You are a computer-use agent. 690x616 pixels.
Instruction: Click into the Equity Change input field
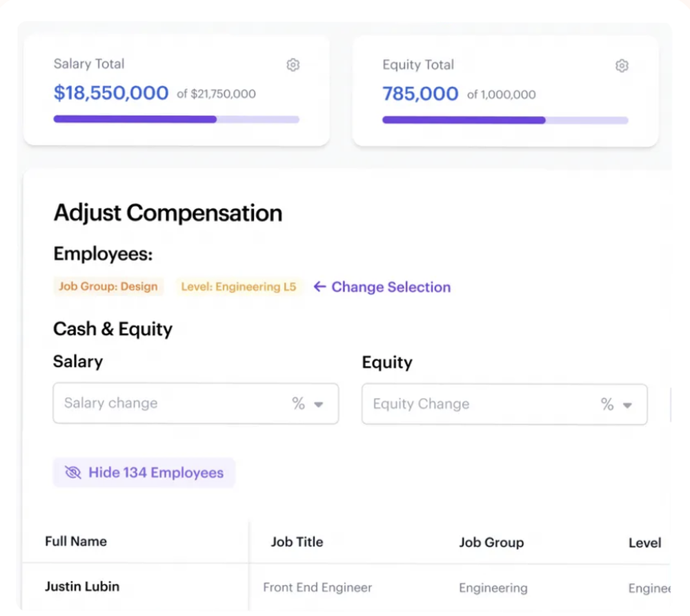click(504, 404)
